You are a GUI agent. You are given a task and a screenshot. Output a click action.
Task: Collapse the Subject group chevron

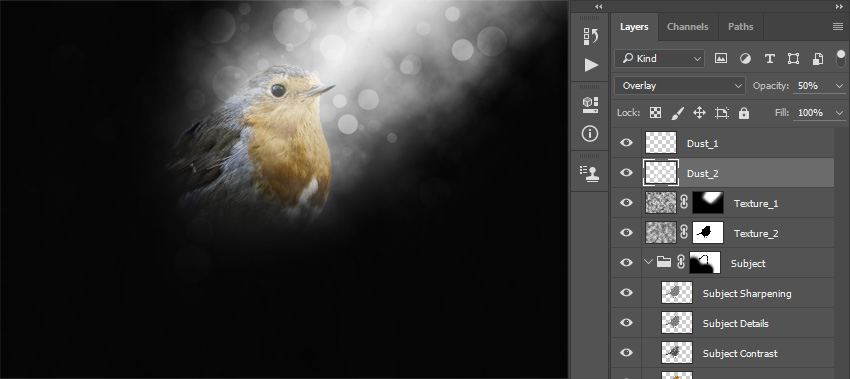648,262
